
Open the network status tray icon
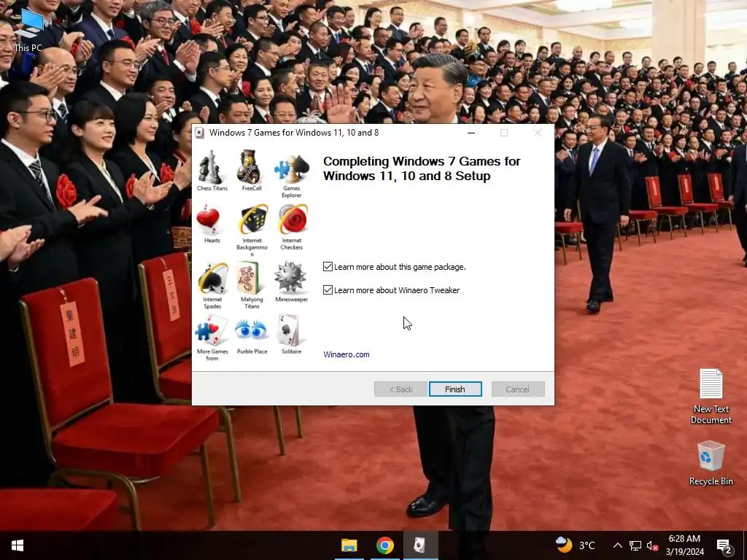635,545
